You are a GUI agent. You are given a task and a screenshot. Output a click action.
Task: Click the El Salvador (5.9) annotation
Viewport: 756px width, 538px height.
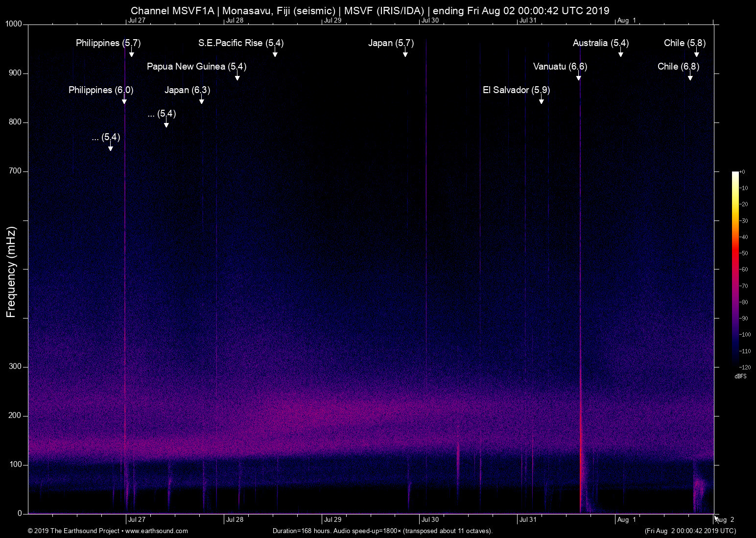point(516,90)
